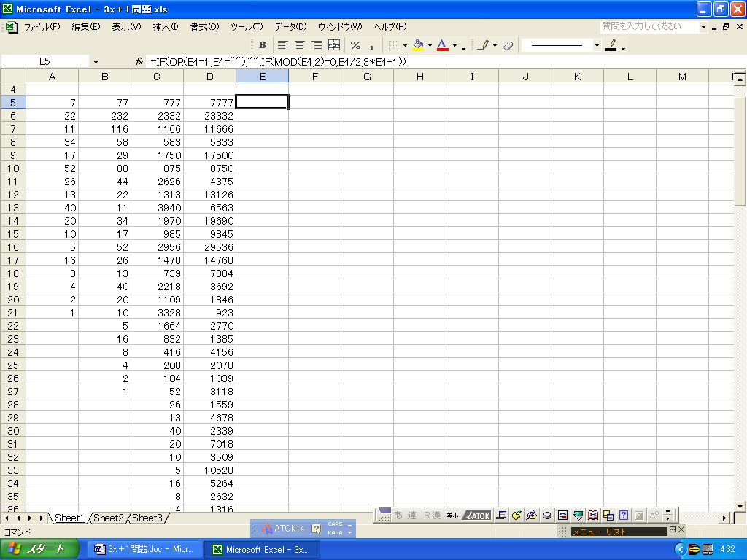Viewport: 747px width, 560px height.
Task: Switch to the Sheet2 tab
Action: pos(109,518)
